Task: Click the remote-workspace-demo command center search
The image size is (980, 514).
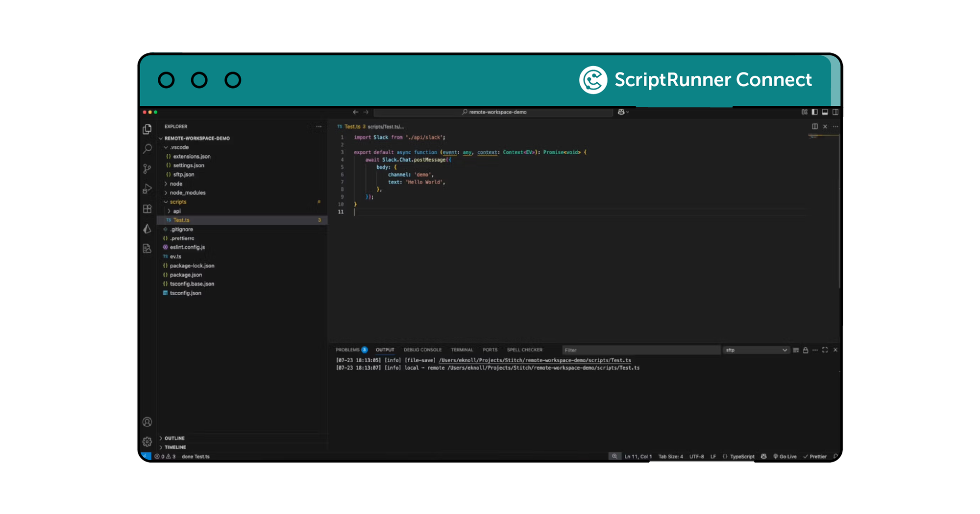Action: click(x=493, y=112)
